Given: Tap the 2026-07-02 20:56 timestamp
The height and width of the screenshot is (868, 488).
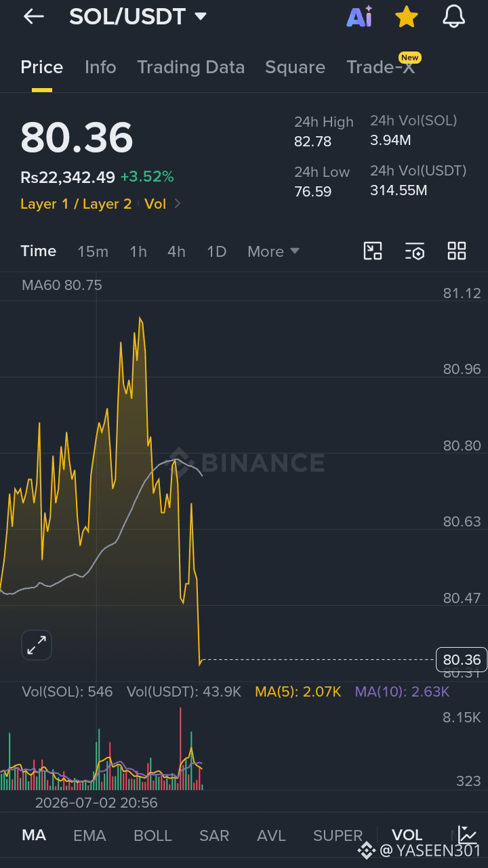Looking at the screenshot, I should [96, 803].
